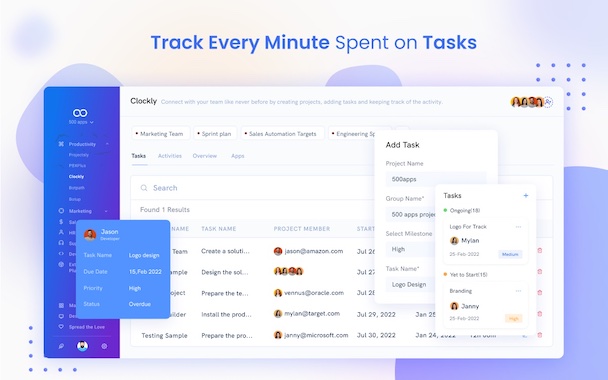Click the chat bubble icon at sidebar bottom

61,346
